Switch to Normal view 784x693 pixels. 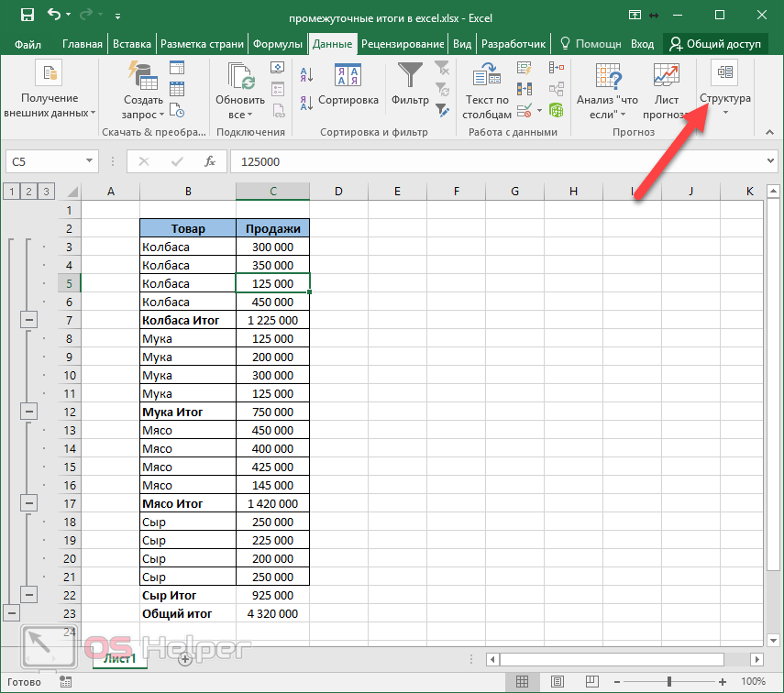pyautogui.click(x=522, y=681)
